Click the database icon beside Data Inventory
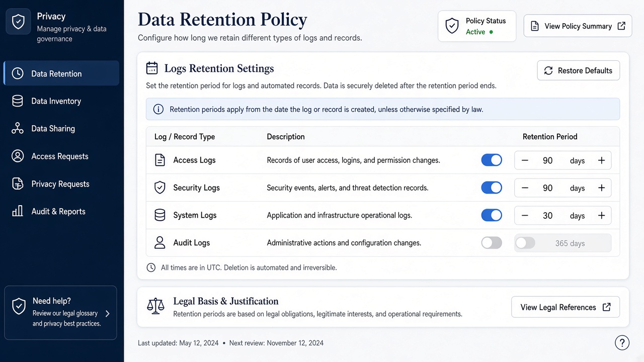Image resolution: width=644 pixels, height=362 pixels. click(x=18, y=101)
